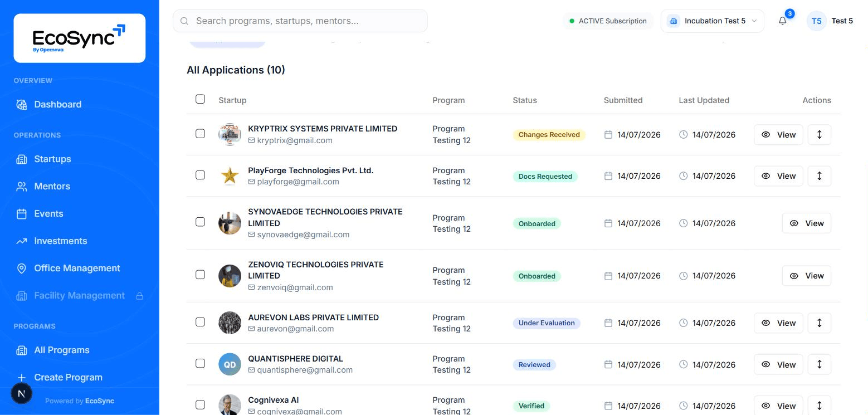This screenshot has height=415, width=868.
Task: Click the search programs, startups, mentors field
Action: coord(300,21)
